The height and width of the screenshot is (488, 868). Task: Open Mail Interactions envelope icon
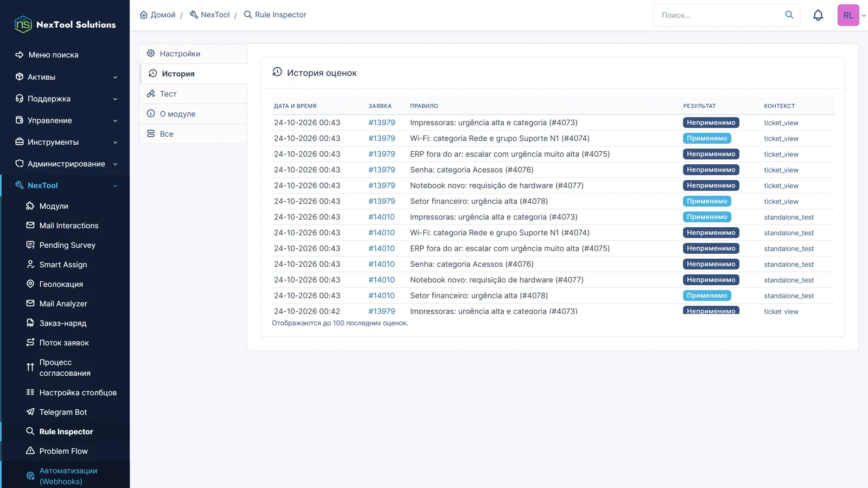(x=30, y=226)
